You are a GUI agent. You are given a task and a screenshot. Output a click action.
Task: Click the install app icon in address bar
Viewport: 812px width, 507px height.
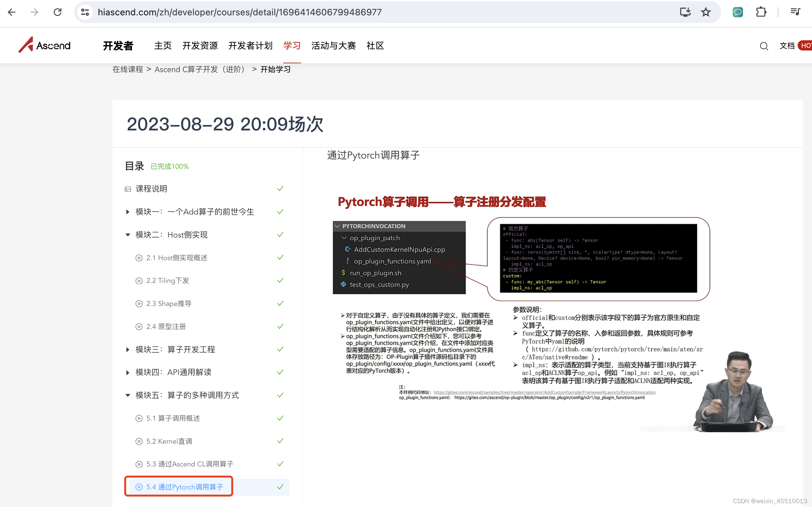[685, 12]
